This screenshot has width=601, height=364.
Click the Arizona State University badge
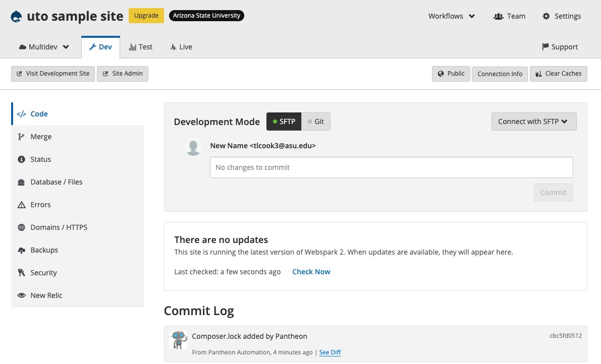click(x=206, y=16)
